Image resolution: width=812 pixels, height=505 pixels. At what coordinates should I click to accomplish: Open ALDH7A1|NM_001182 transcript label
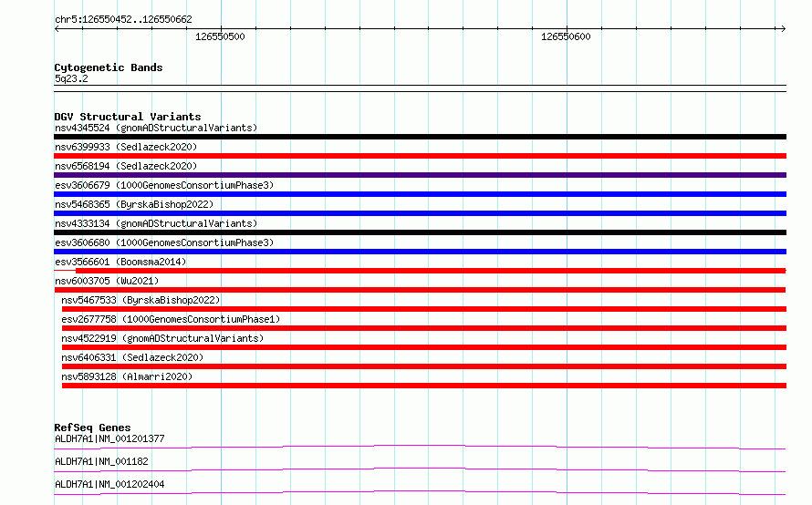click(101, 461)
